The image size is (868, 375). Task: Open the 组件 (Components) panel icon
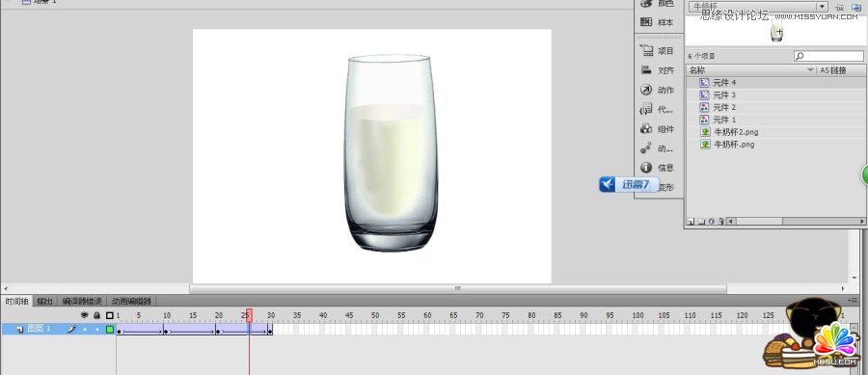[646, 129]
